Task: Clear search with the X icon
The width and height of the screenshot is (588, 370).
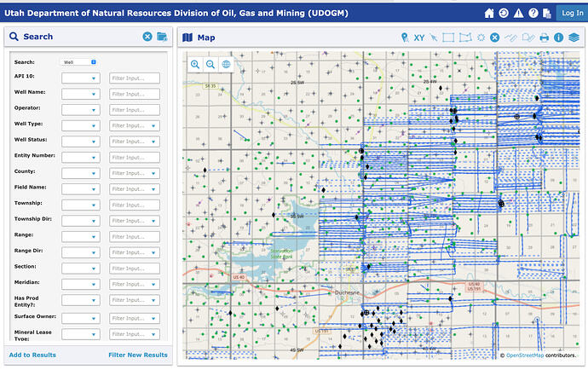Action: [147, 37]
